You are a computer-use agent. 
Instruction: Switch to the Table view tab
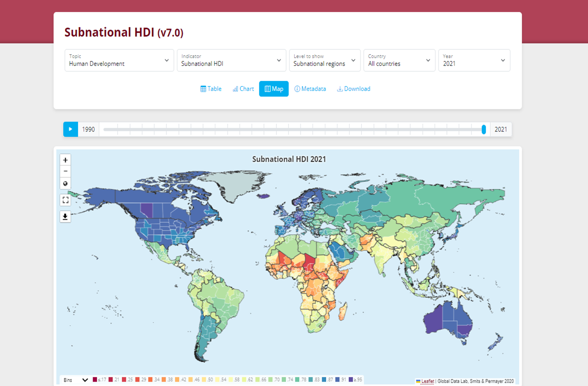211,89
